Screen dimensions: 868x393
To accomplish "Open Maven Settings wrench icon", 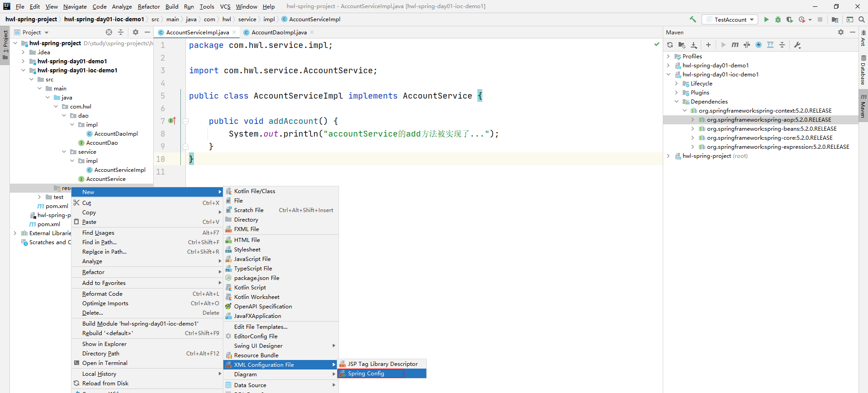I will pyautogui.click(x=797, y=45).
